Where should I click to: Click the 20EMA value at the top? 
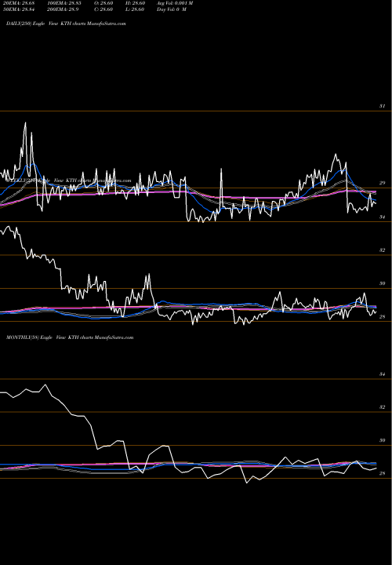coord(19,3)
